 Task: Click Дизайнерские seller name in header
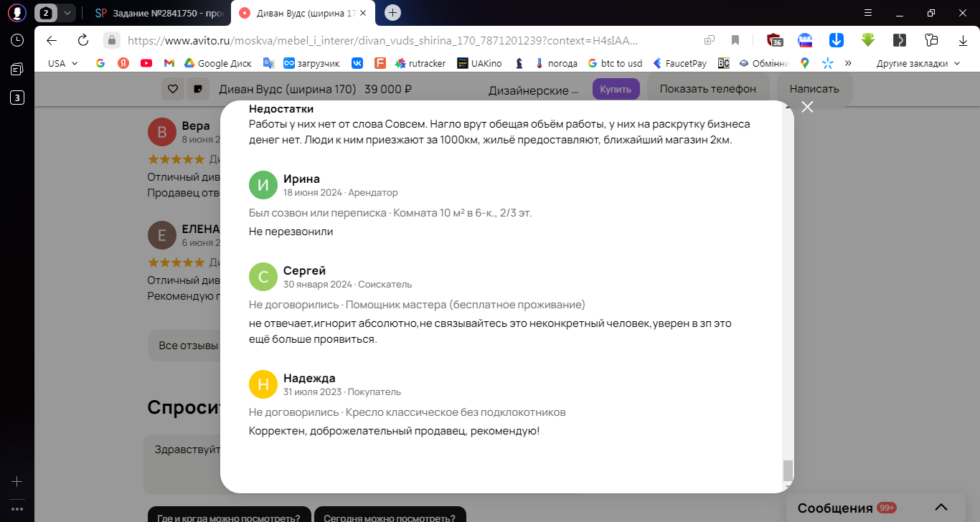[533, 90]
